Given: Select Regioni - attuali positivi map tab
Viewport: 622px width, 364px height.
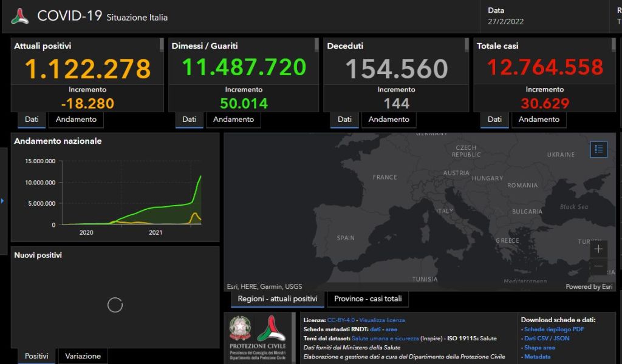Looking at the screenshot, I should coord(277,298).
